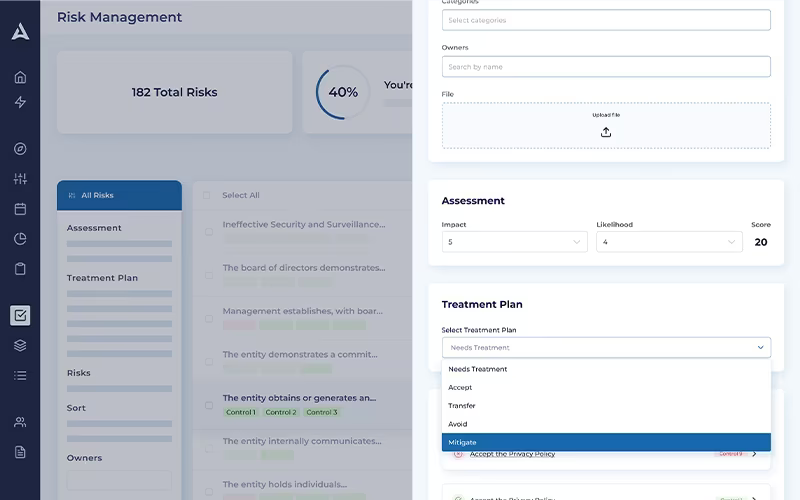800x500 pixels.
Task: Click the upload file arrow icon
Action: (606, 132)
